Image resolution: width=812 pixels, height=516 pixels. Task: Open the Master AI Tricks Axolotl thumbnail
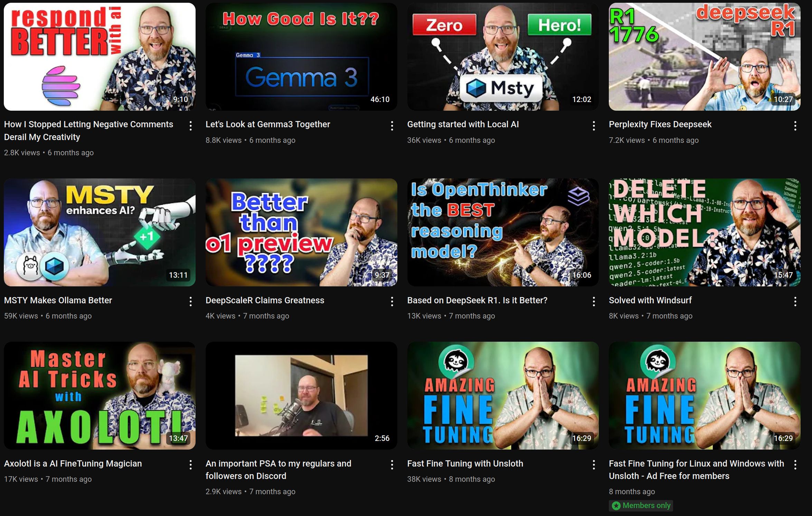point(100,396)
